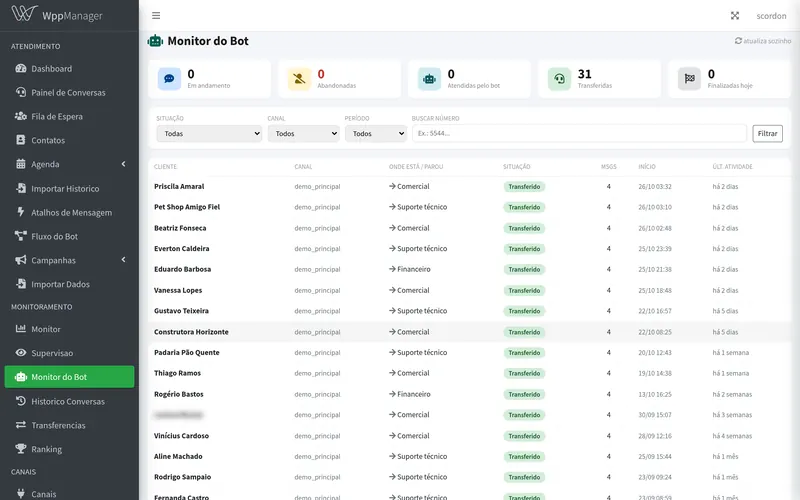
Task: Click the Abandonadas user-slash icon
Action: pyautogui.click(x=299, y=79)
